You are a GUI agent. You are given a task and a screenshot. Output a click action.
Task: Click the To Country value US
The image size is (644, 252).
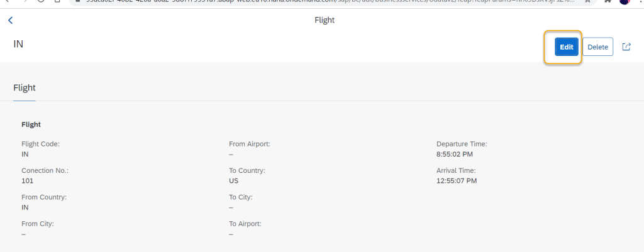pos(234,180)
